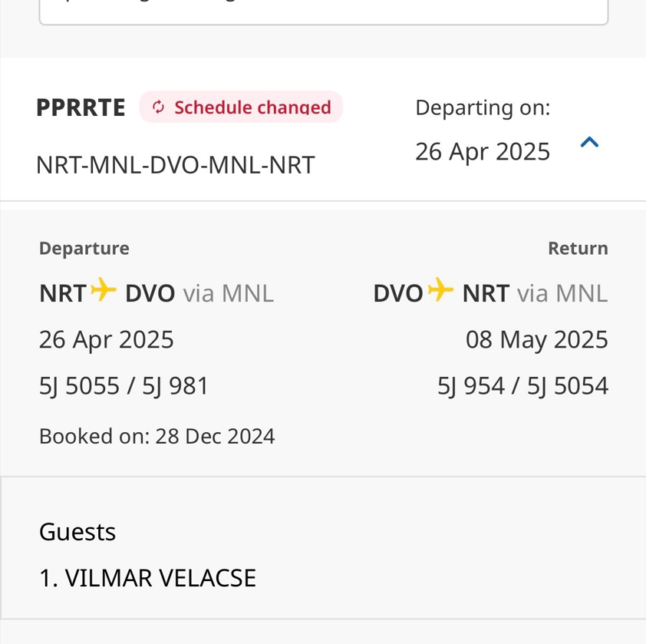Click the input box at the top
This screenshot has height=644, width=646.
click(323, 12)
